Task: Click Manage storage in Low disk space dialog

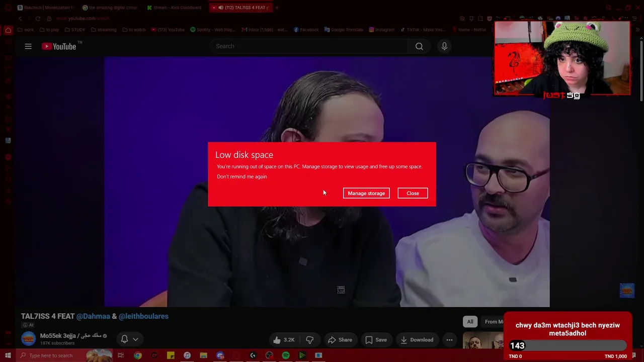Action: [x=366, y=193]
